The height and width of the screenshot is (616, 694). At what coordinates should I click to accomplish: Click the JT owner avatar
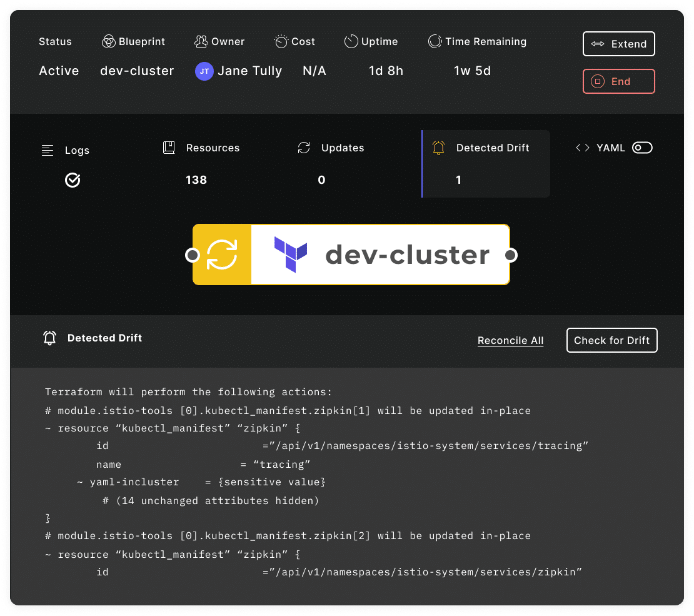point(204,71)
